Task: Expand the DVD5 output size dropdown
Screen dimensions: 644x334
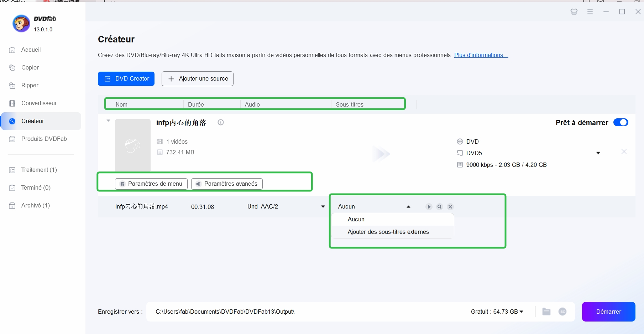Action: [x=598, y=153]
